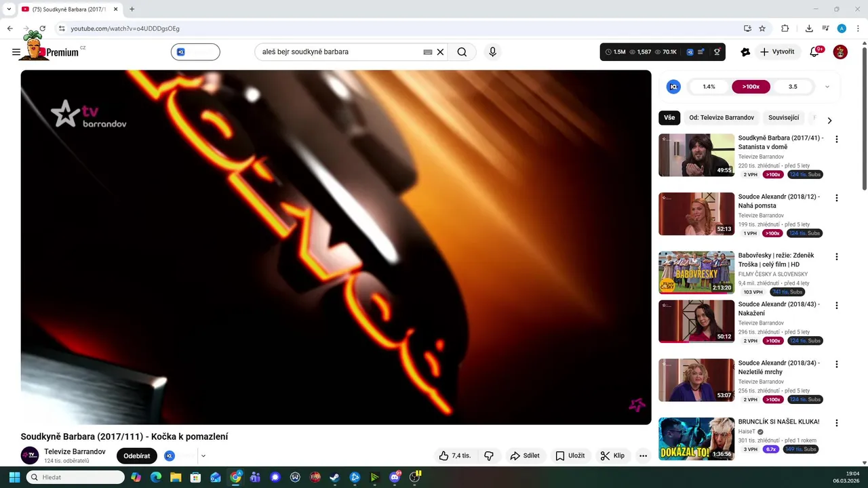Open more actions three-dot menu under video

click(643, 456)
